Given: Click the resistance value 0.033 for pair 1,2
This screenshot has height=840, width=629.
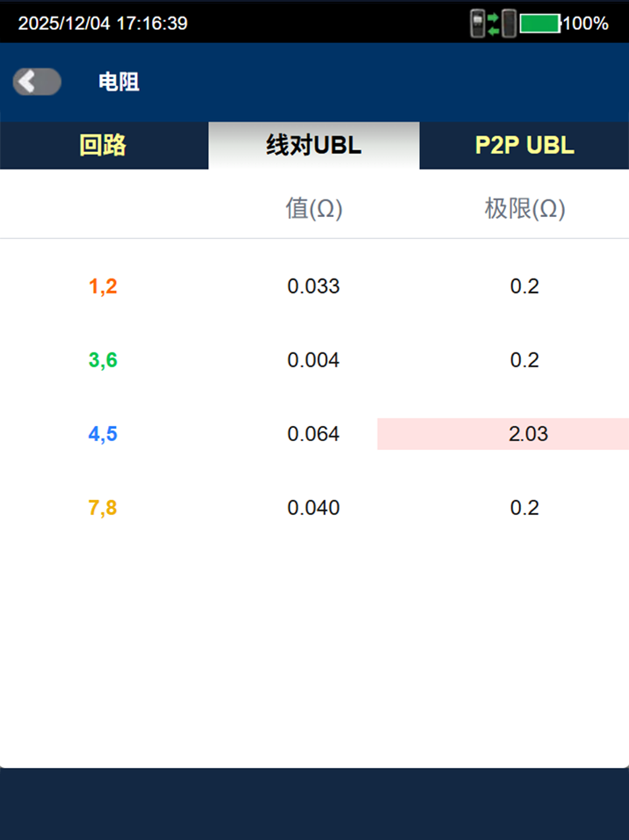Looking at the screenshot, I should [314, 286].
